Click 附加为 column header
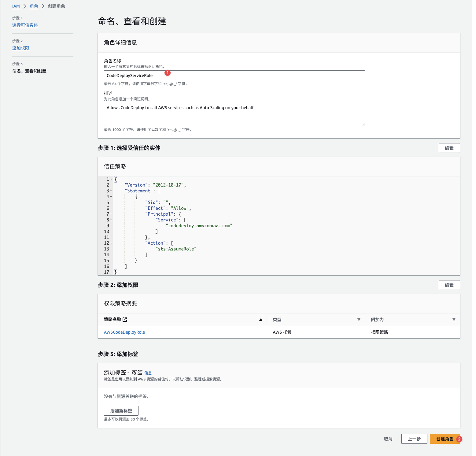The height and width of the screenshot is (456, 476). point(377,320)
